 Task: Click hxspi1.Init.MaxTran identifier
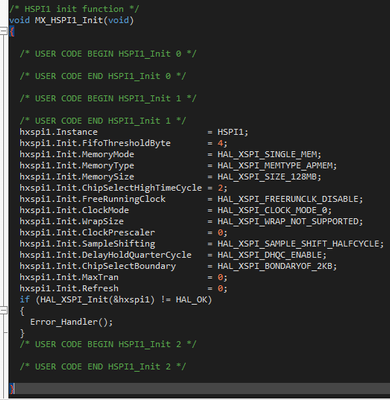pos(69,277)
